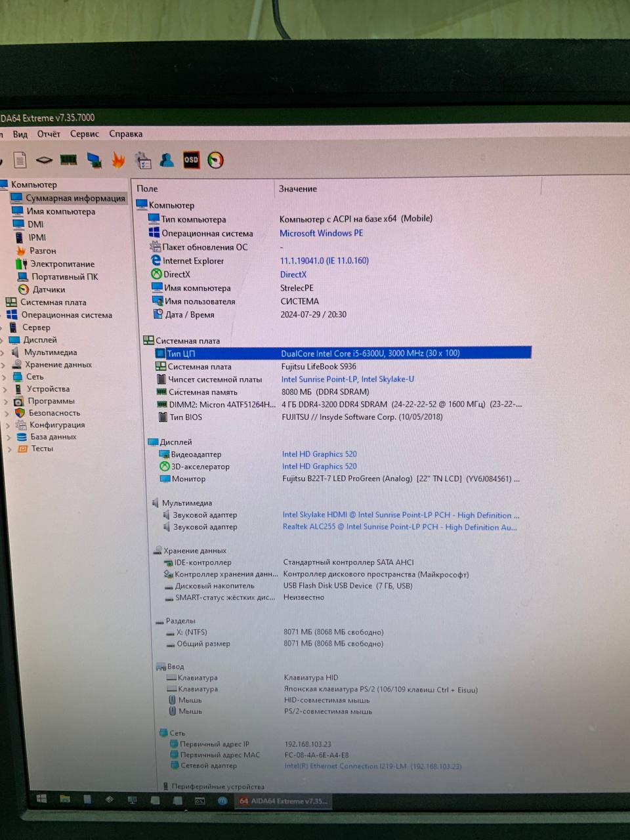Open the monitor diagnostics toolbar icon
The image size is (630, 840).
94,160
